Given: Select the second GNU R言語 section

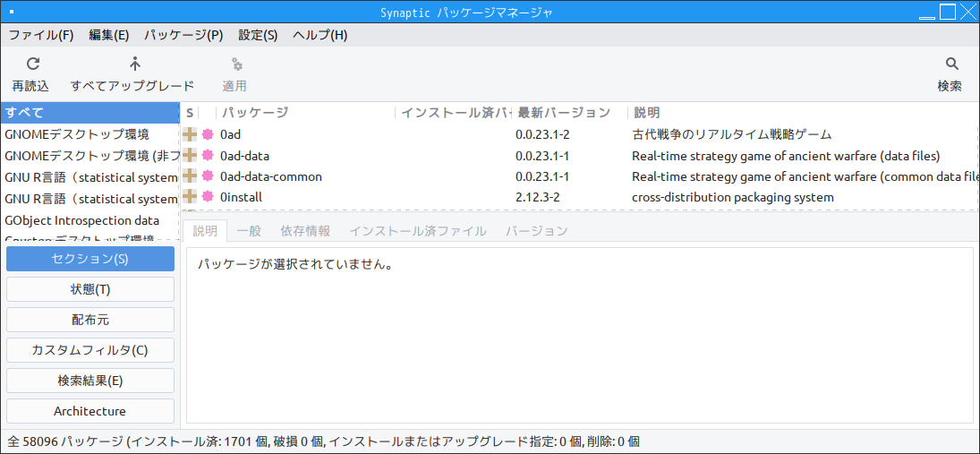Looking at the screenshot, I should (90, 199).
